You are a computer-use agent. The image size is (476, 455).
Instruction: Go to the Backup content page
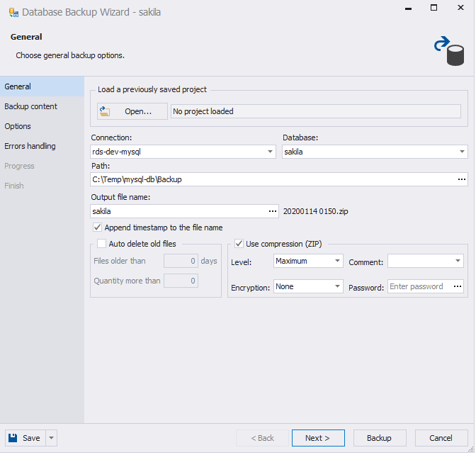tap(42, 106)
